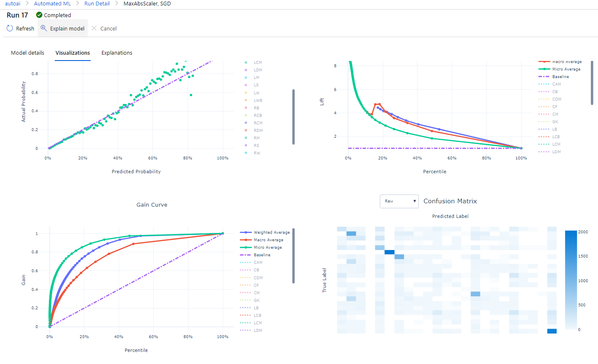Click the confusion matrix color scale bar

click(571, 280)
